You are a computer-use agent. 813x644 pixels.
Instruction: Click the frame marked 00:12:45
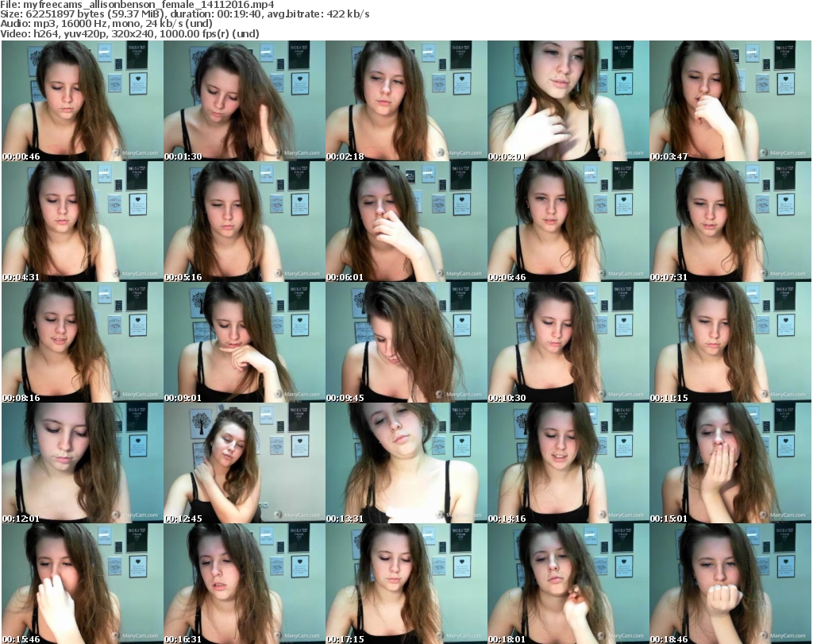[244, 463]
